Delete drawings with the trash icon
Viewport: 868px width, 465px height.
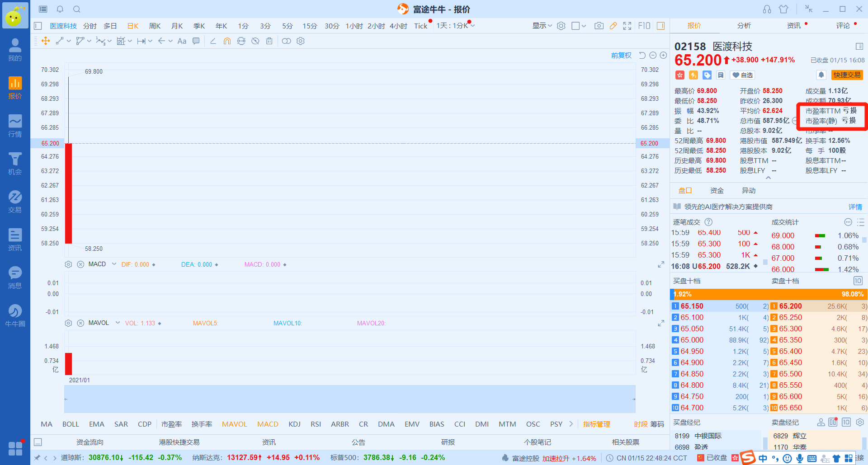point(269,41)
